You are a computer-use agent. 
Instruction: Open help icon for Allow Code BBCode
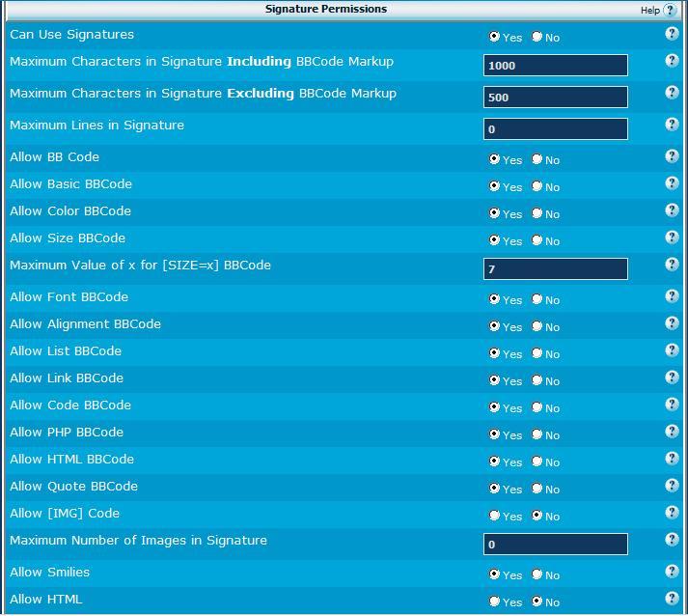pyautogui.click(x=672, y=405)
